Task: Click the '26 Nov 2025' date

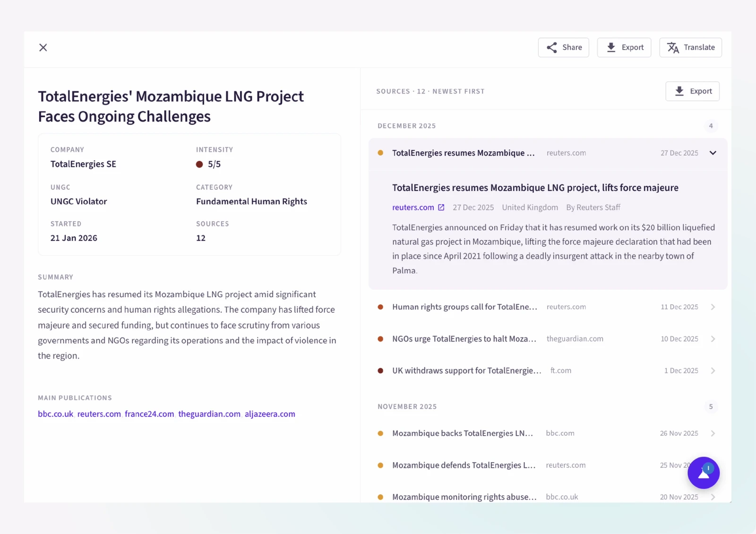Action: [679, 433]
